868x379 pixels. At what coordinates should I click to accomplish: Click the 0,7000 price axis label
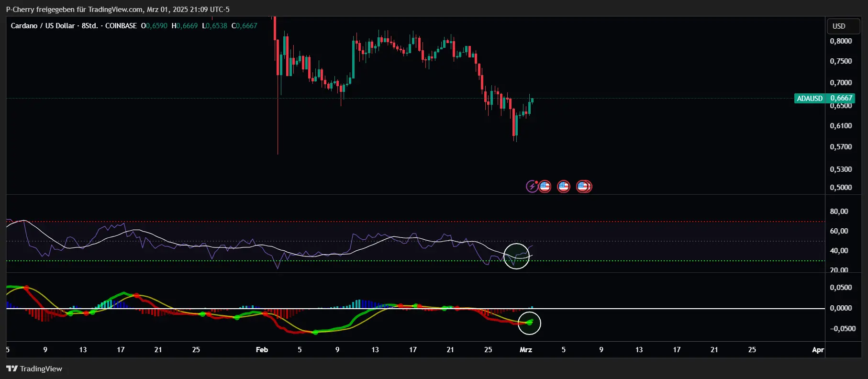coord(841,83)
